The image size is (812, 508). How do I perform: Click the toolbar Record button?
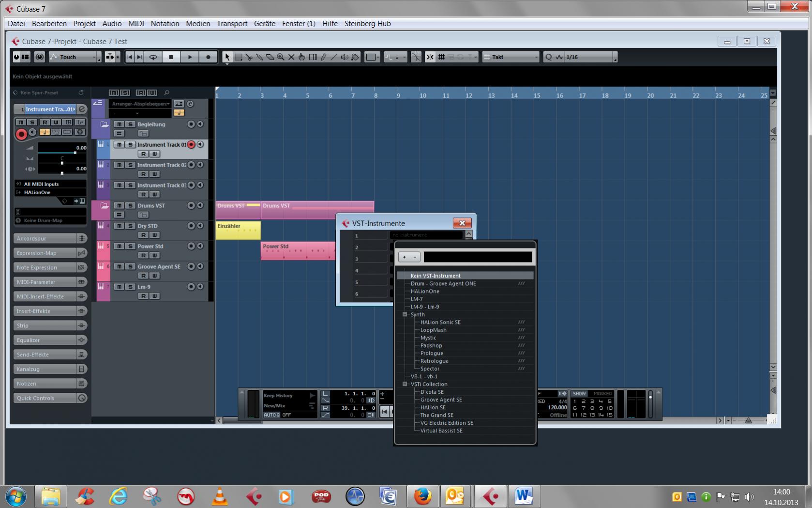pos(208,57)
